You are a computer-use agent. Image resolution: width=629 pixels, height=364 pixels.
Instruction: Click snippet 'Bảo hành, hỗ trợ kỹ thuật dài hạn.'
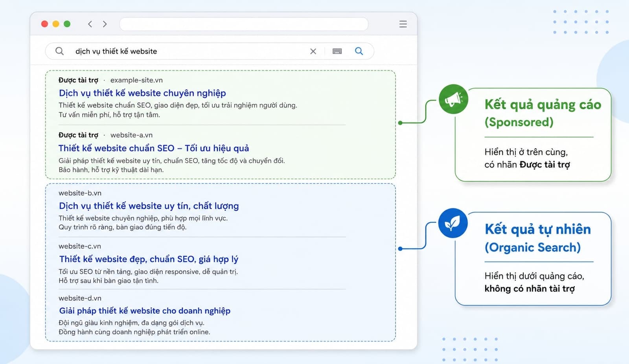coord(111,170)
